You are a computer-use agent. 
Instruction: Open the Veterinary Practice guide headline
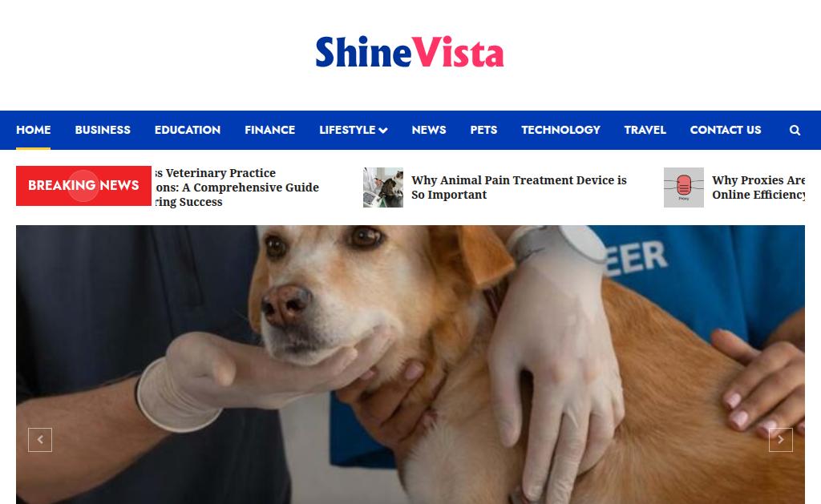click(x=237, y=187)
